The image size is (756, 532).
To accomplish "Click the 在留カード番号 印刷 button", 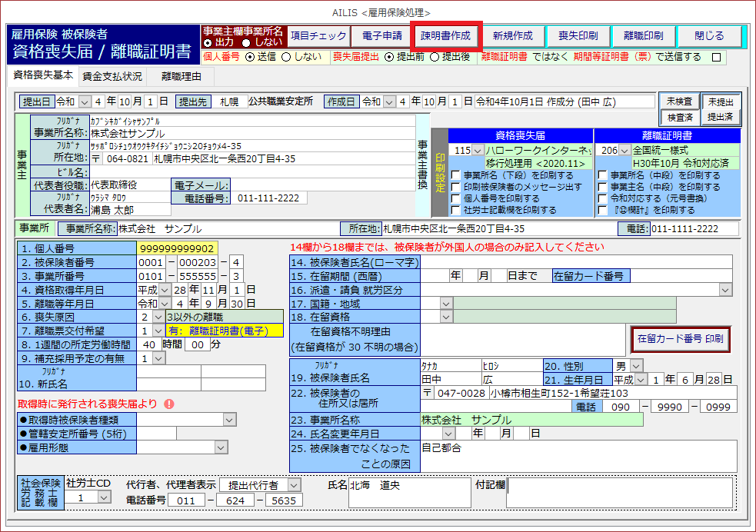I will click(x=680, y=338).
